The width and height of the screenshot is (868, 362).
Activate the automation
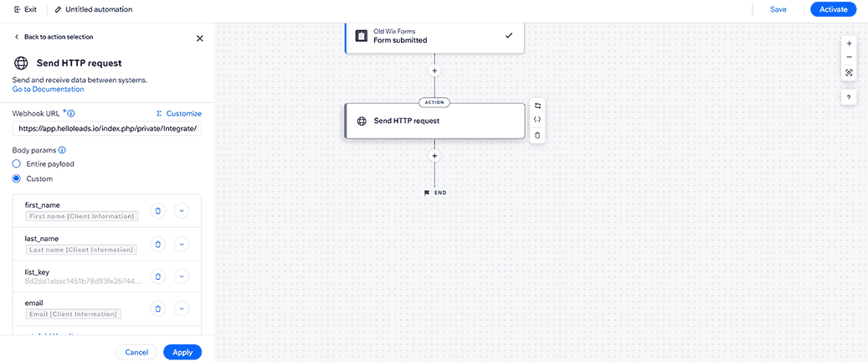coord(833,9)
